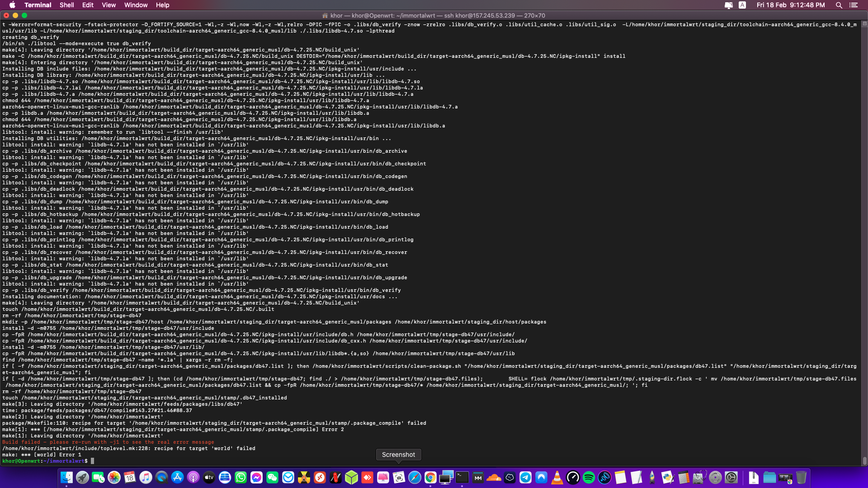Open the Window menu
Image resolution: width=868 pixels, height=488 pixels.
(x=136, y=5)
